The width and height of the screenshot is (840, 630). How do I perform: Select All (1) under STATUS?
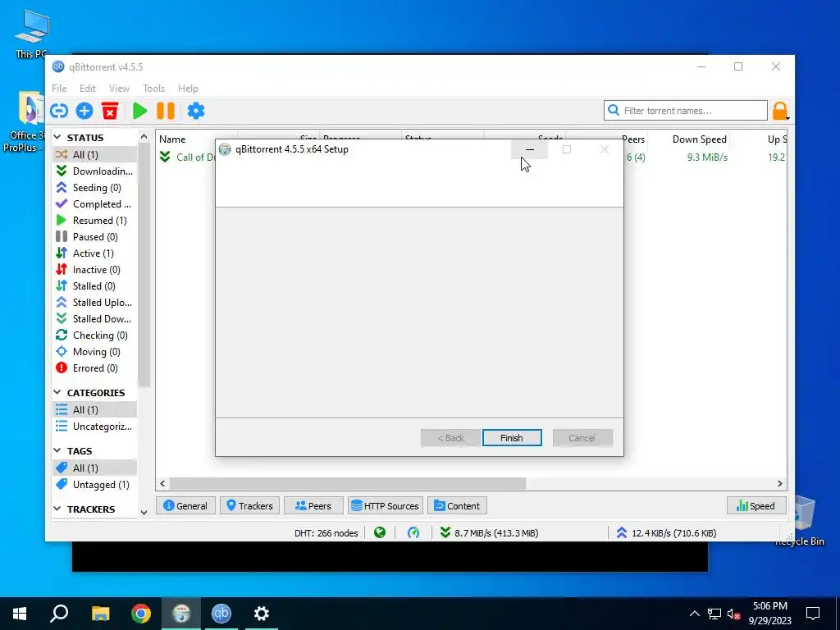94,155
